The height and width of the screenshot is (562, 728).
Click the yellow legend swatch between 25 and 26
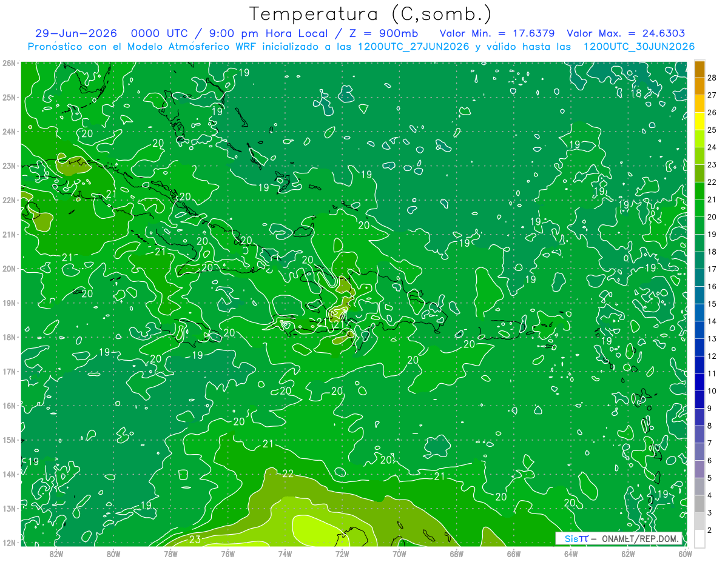699,121
